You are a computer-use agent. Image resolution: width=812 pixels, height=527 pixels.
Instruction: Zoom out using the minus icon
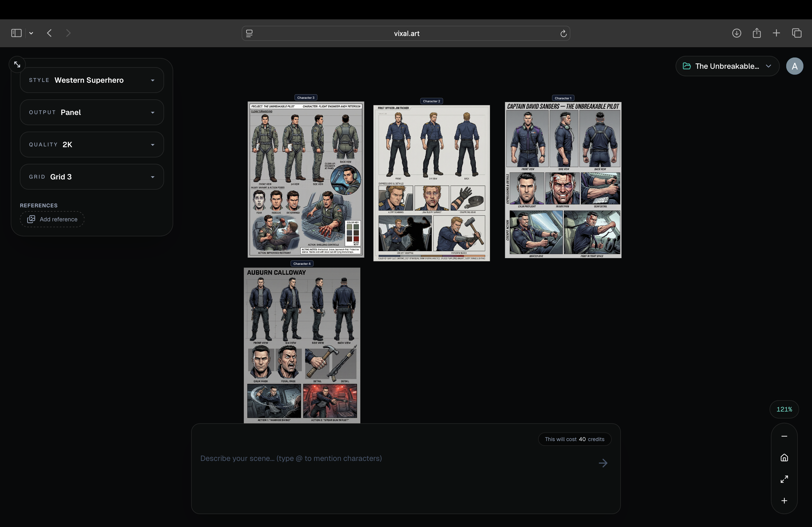point(784,436)
